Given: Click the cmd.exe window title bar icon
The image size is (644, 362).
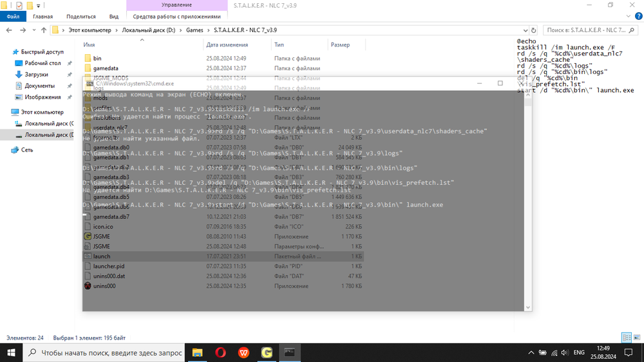Looking at the screenshot, I should point(90,83).
